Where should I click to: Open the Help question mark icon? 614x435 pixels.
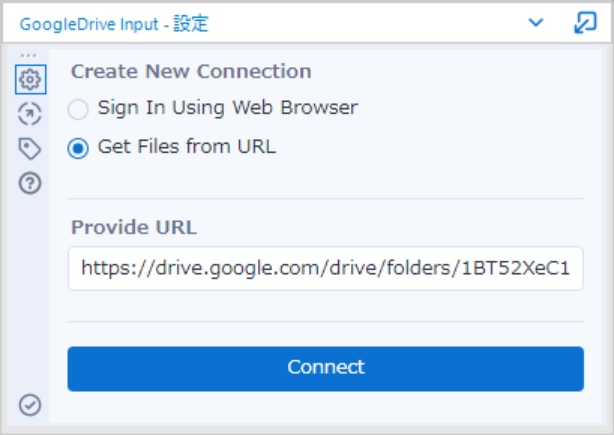(x=30, y=183)
